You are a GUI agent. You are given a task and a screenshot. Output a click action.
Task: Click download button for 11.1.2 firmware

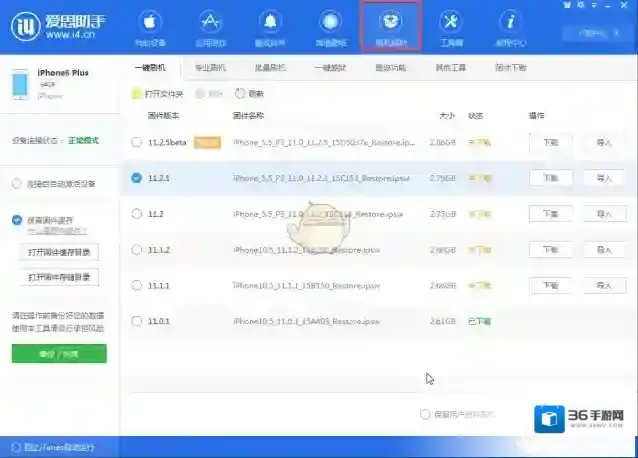551,249
